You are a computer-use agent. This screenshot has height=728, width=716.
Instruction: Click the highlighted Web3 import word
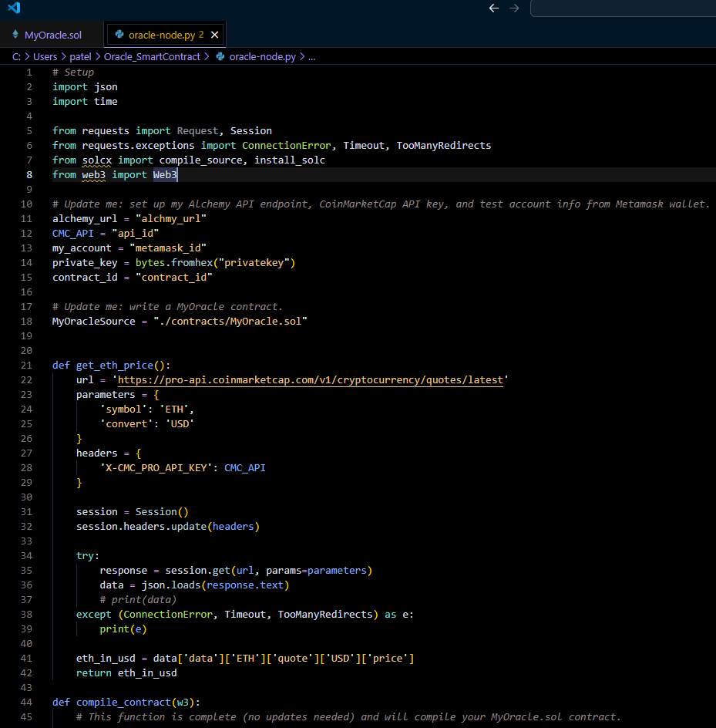pyautogui.click(x=165, y=174)
